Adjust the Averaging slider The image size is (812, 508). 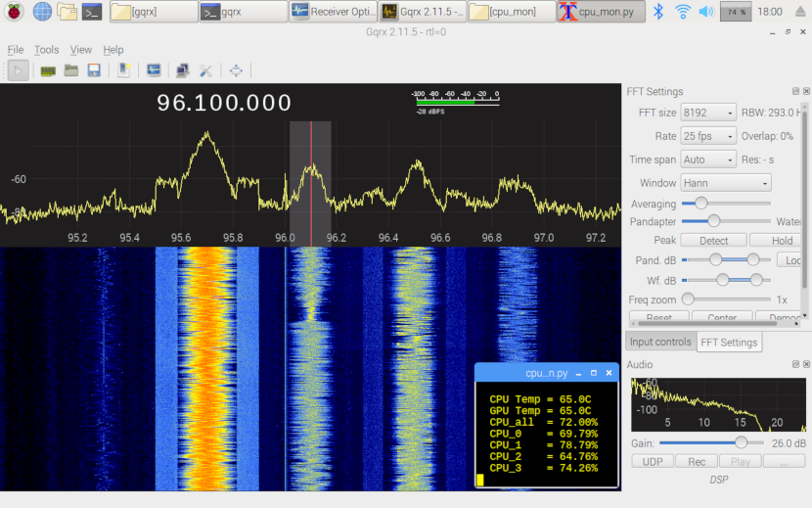tap(726, 204)
